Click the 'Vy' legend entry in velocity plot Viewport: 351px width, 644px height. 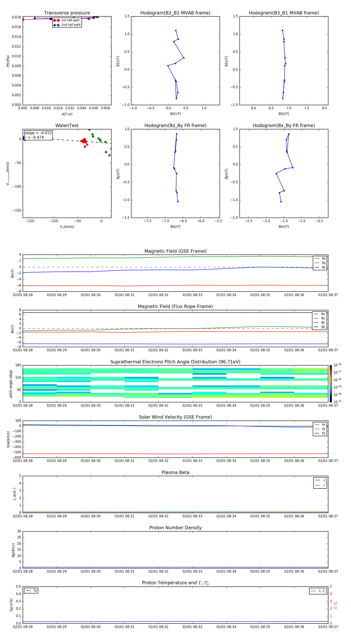tap(320, 429)
